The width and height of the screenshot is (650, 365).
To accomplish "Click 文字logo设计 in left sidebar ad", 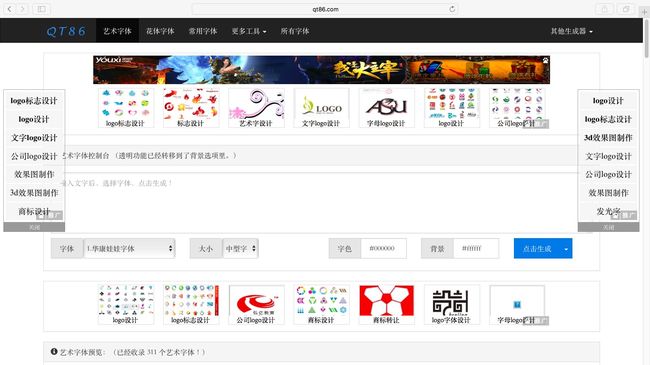I will tap(34, 138).
